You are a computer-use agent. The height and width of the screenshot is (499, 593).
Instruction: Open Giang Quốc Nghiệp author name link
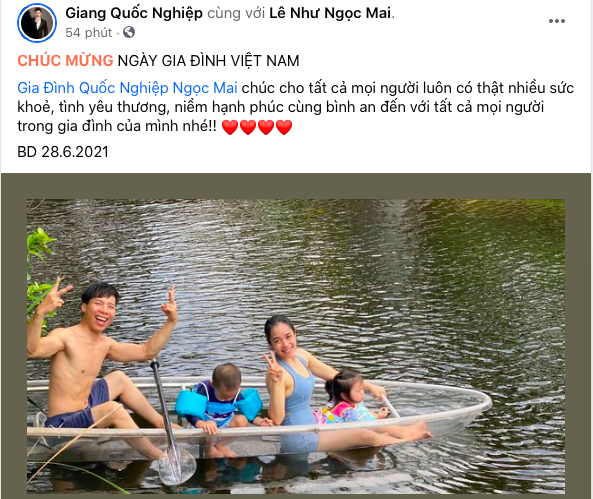pyautogui.click(x=134, y=13)
